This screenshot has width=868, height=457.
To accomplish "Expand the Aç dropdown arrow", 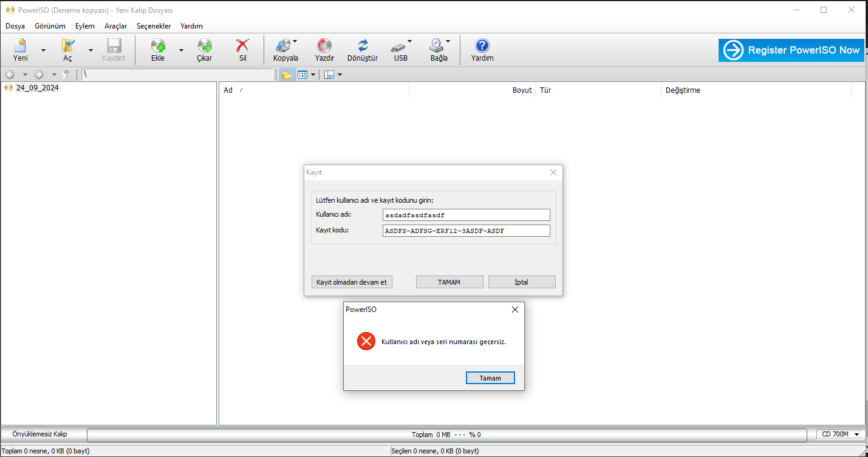I will pos(91,50).
